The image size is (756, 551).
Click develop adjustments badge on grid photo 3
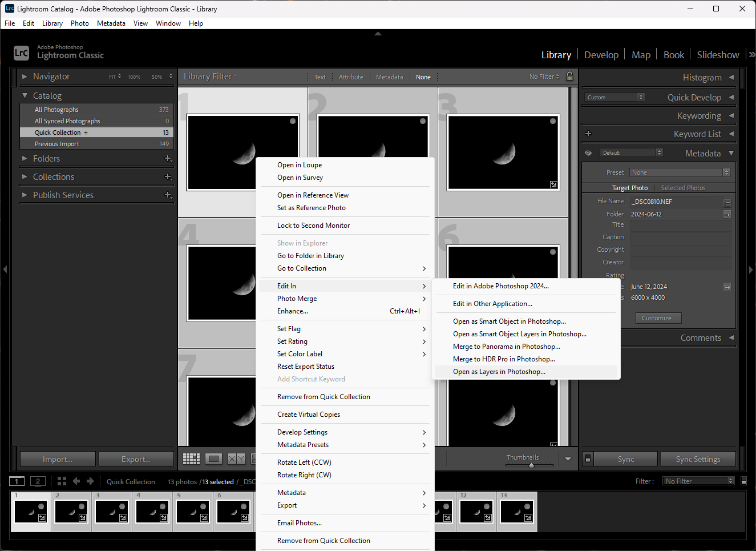coord(553,184)
